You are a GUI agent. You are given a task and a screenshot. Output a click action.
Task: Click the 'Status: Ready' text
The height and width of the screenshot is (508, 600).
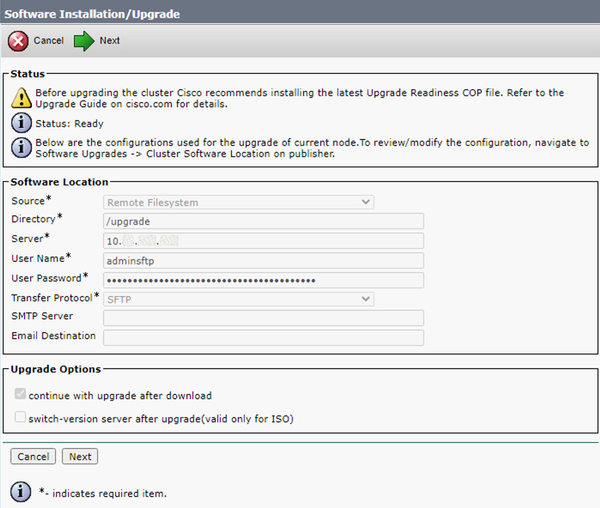click(x=70, y=124)
